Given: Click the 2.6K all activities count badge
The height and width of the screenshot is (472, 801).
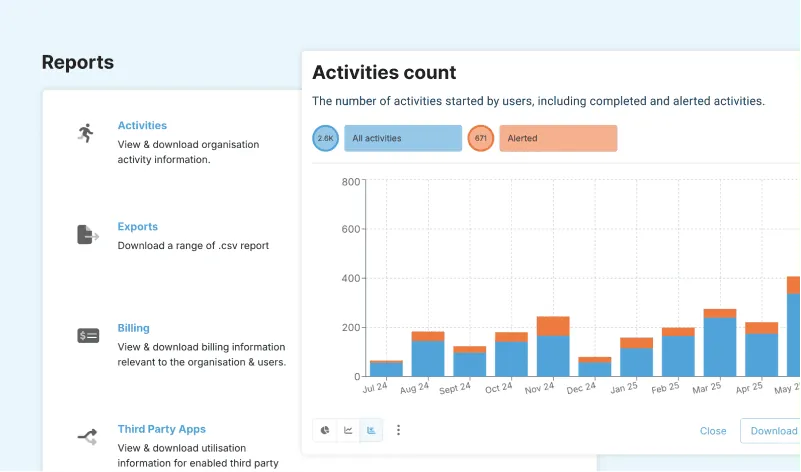Looking at the screenshot, I should pyautogui.click(x=326, y=138).
